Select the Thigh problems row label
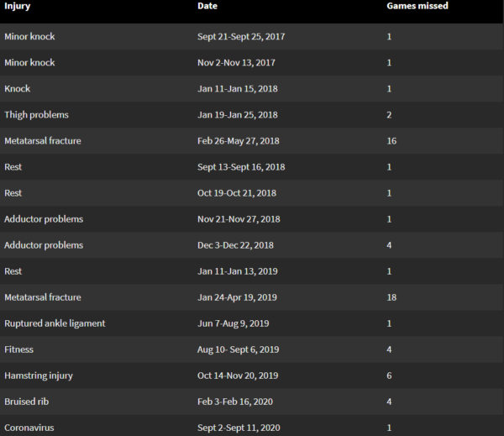This screenshot has height=436, width=504. [36, 114]
